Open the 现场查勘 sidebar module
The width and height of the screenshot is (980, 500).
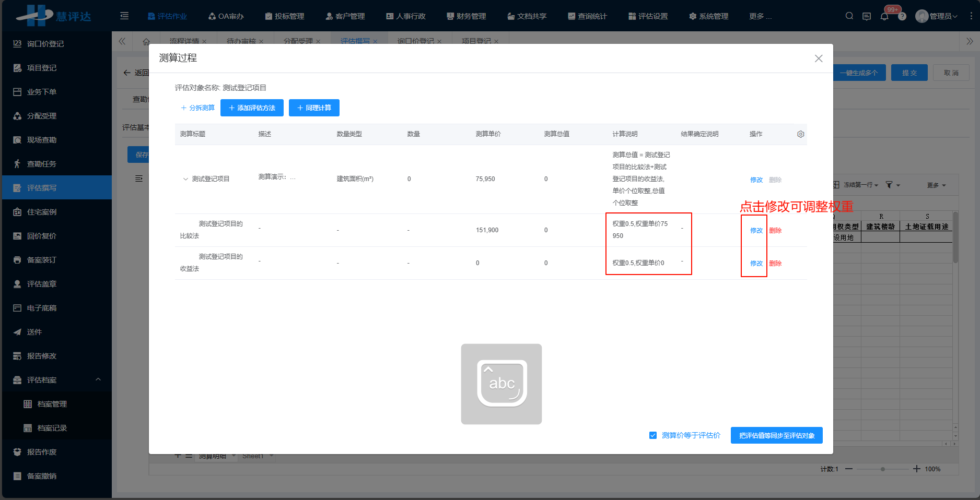click(x=42, y=139)
